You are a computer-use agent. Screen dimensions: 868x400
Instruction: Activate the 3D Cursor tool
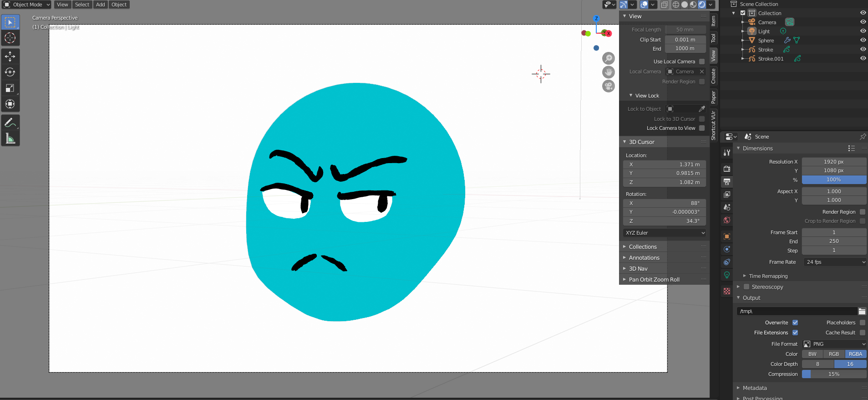(x=10, y=38)
